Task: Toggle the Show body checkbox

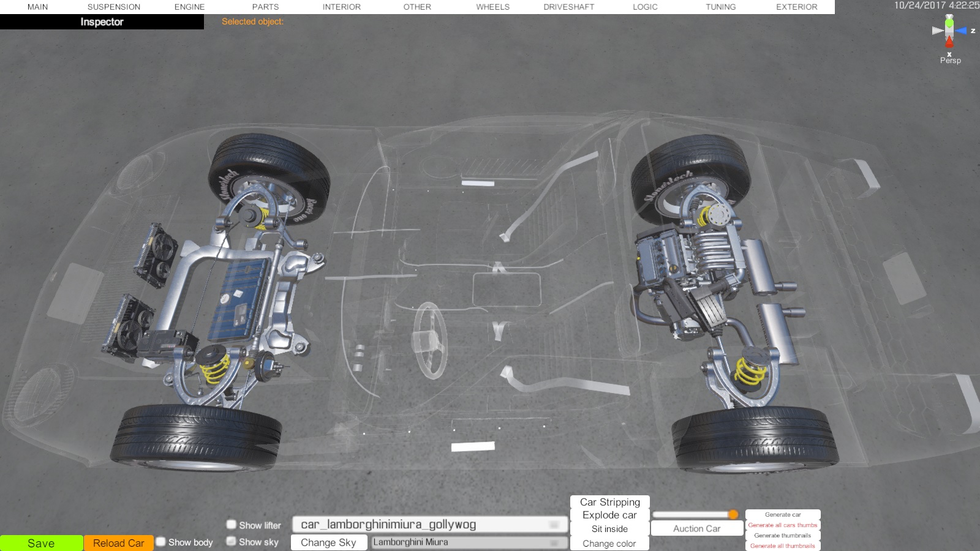Action: (x=161, y=542)
